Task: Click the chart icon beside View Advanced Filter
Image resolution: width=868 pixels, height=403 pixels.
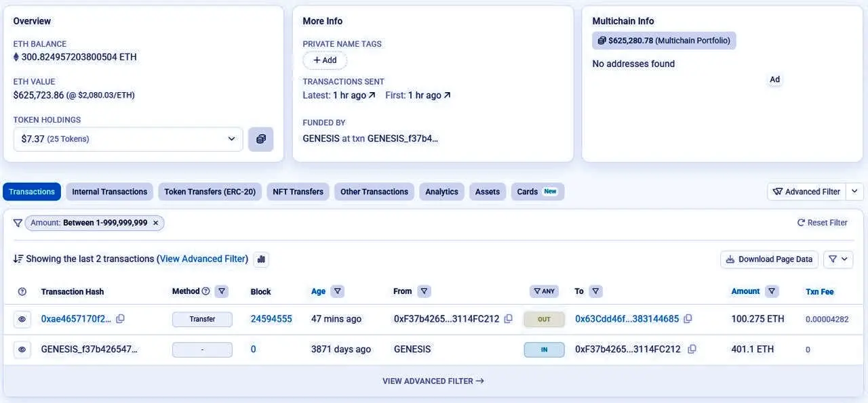Action: coord(261,259)
